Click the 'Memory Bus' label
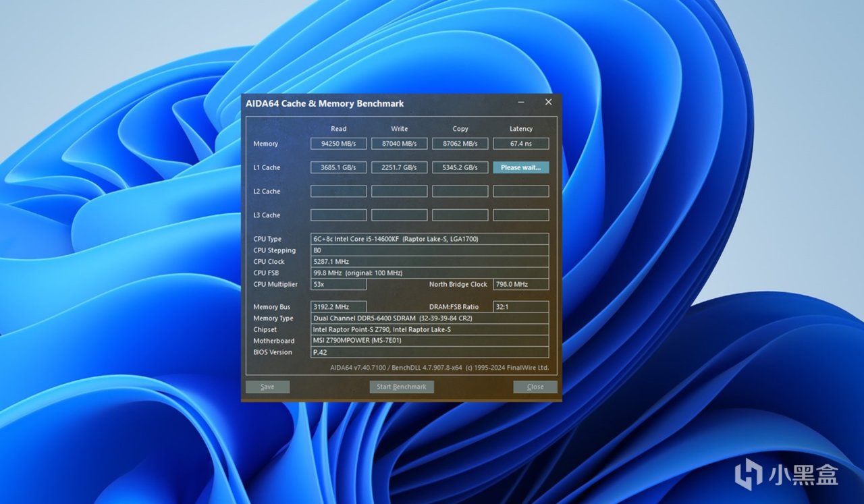The height and width of the screenshot is (504, 864). coord(272,307)
